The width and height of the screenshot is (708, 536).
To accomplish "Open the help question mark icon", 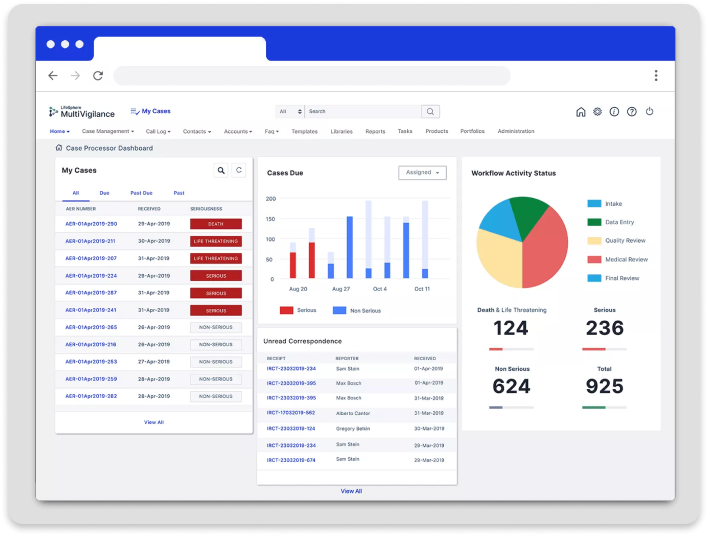I will coord(631,112).
